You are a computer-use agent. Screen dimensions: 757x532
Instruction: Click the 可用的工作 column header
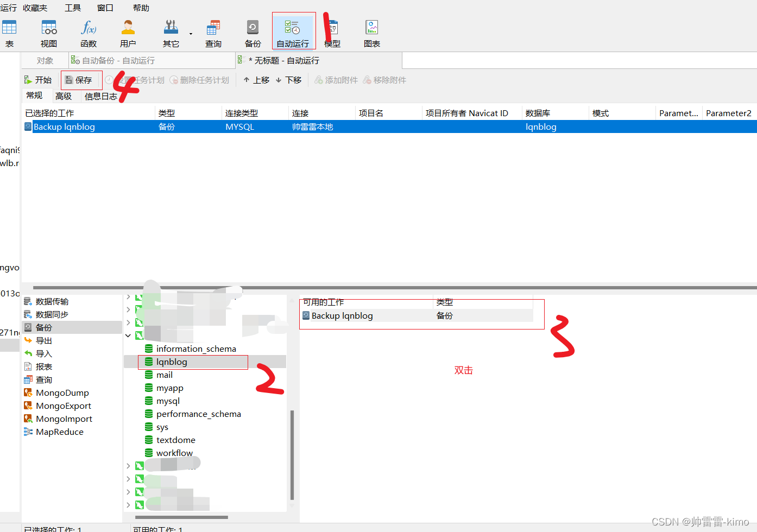point(367,302)
